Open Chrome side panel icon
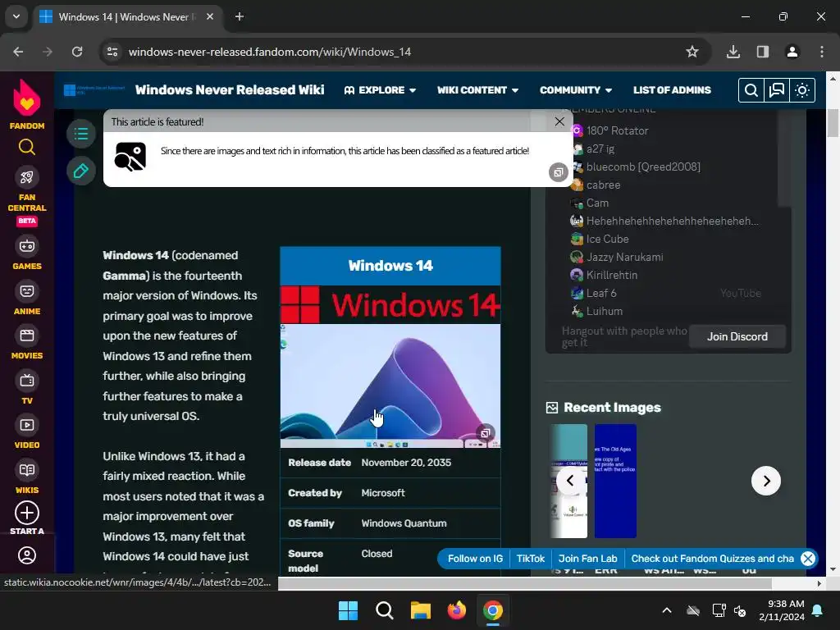The height and width of the screenshot is (630, 840). pos(763,52)
